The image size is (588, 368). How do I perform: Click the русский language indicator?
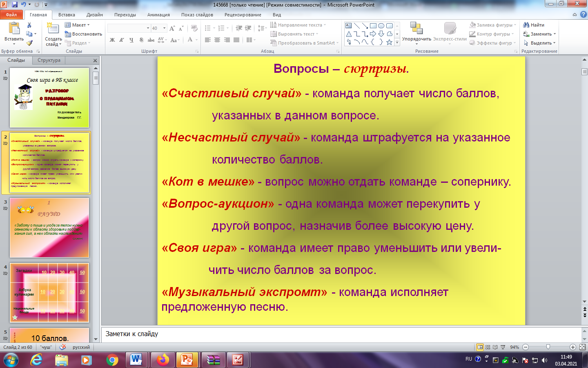coord(81,347)
